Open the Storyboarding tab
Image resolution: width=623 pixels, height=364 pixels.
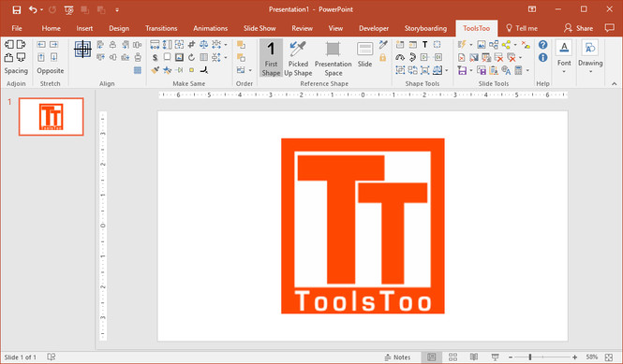[425, 28]
